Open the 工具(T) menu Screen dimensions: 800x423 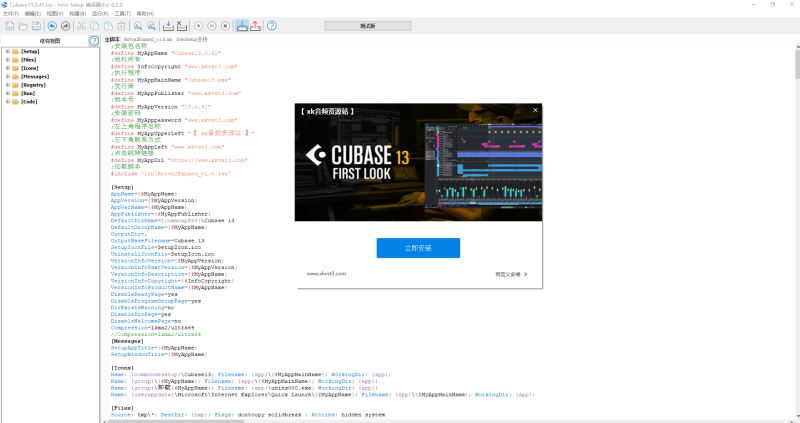[122, 14]
